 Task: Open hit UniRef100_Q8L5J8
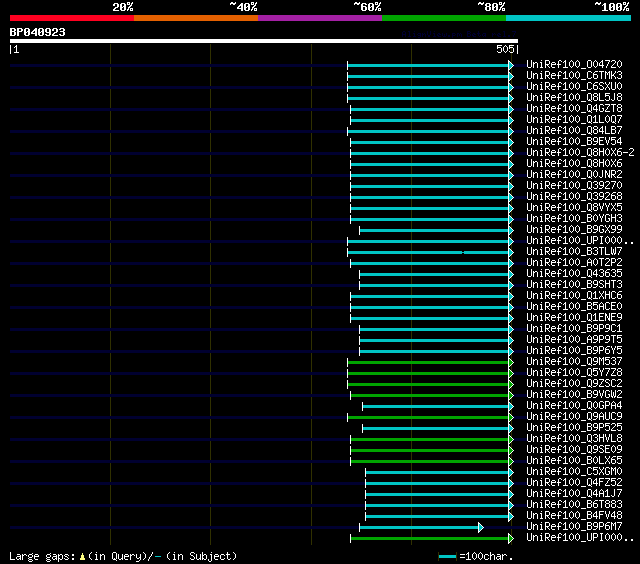(574, 98)
